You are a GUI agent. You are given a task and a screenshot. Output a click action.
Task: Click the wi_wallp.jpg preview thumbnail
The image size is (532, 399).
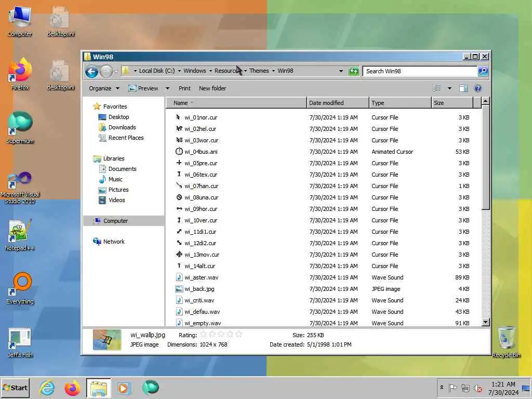107,340
